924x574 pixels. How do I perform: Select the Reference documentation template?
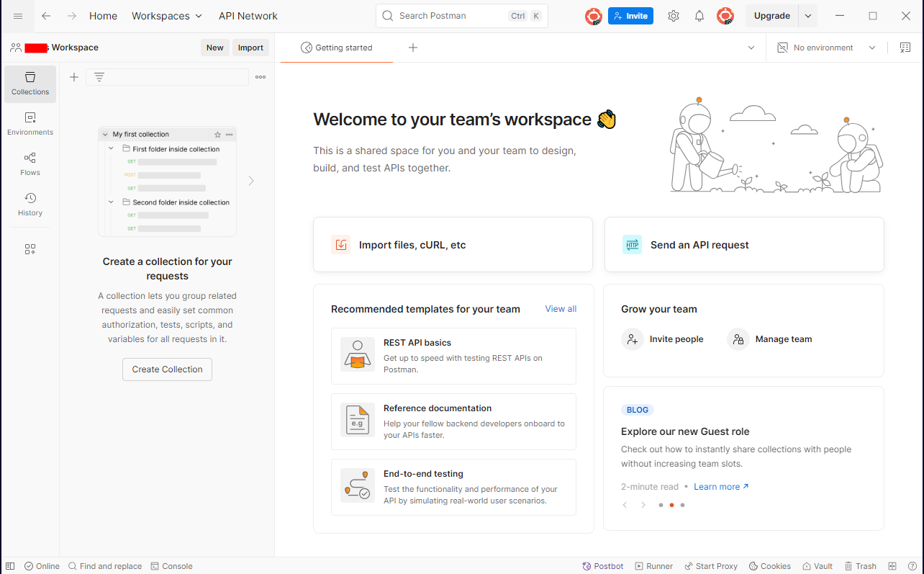coord(453,422)
